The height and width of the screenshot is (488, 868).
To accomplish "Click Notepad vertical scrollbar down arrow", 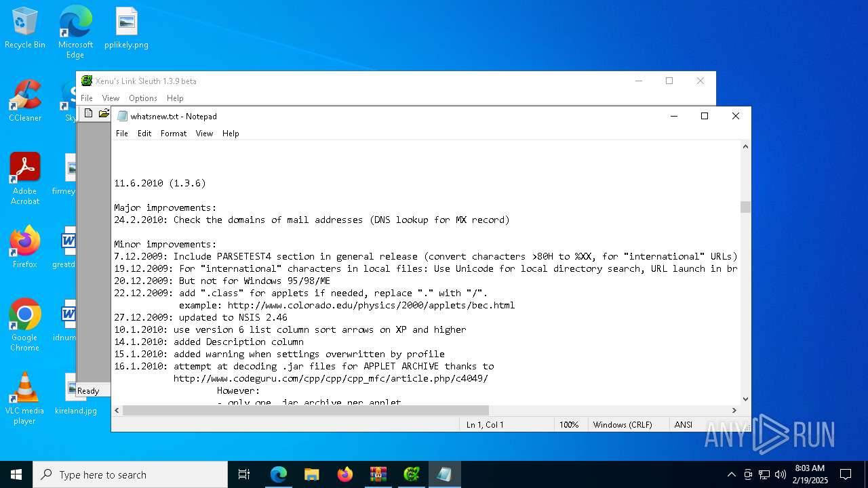I will tap(745, 399).
